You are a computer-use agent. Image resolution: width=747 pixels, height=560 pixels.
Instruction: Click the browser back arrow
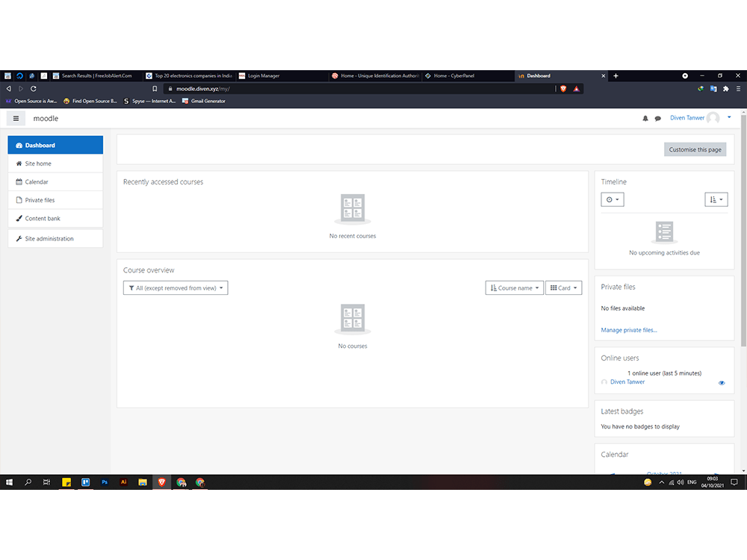[8, 89]
